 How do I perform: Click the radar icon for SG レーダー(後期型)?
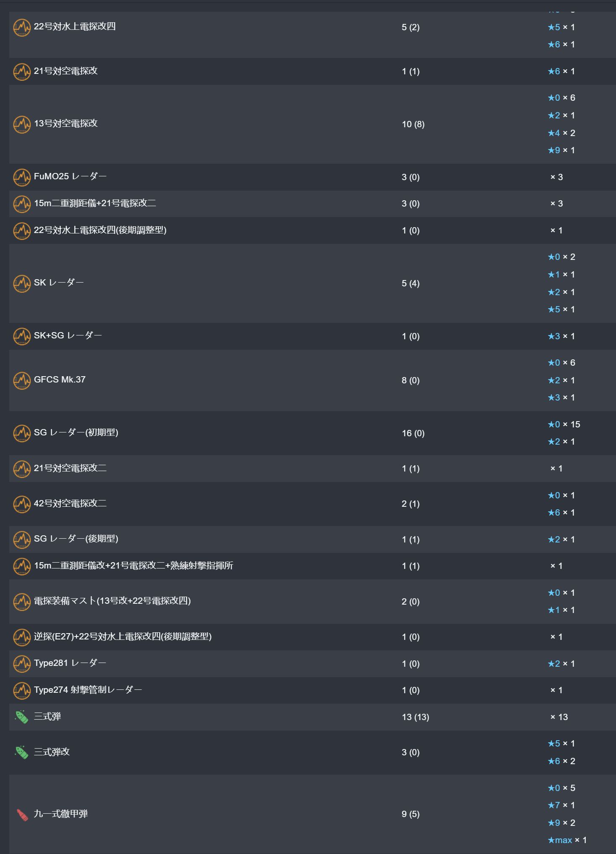(22, 540)
